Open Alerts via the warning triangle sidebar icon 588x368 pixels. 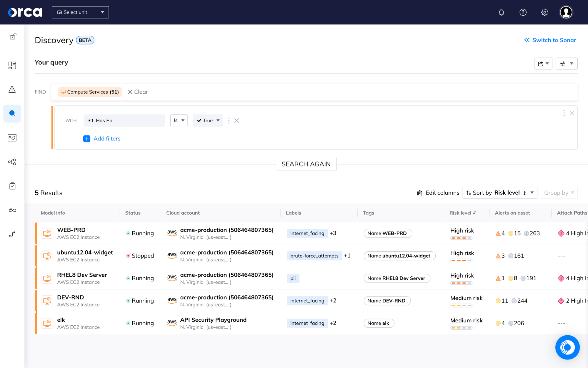point(12,90)
